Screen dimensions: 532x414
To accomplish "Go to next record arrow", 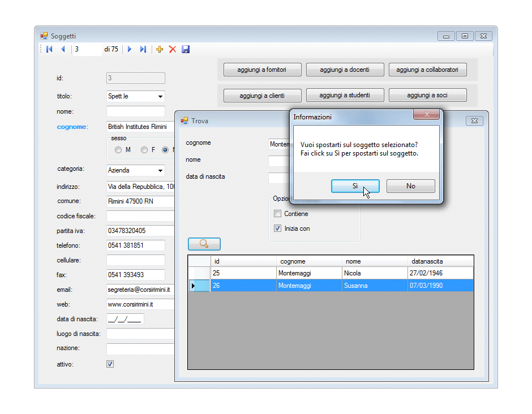I will (130, 49).
